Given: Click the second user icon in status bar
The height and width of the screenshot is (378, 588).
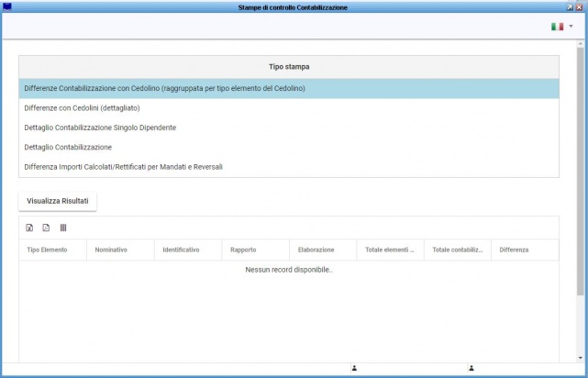Looking at the screenshot, I should pyautogui.click(x=472, y=368).
